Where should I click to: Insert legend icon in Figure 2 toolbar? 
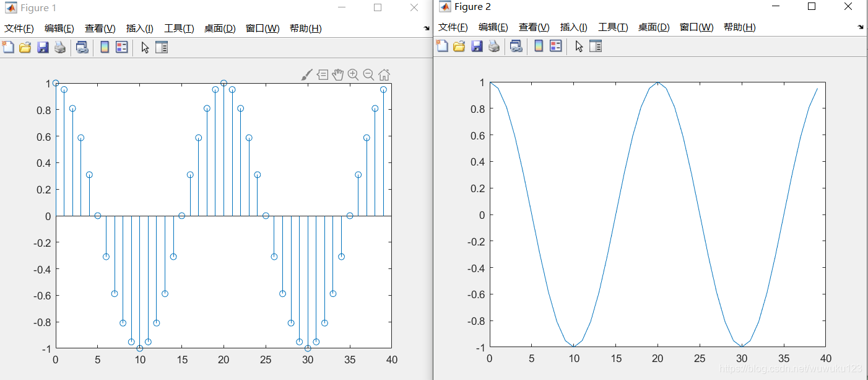coord(556,46)
